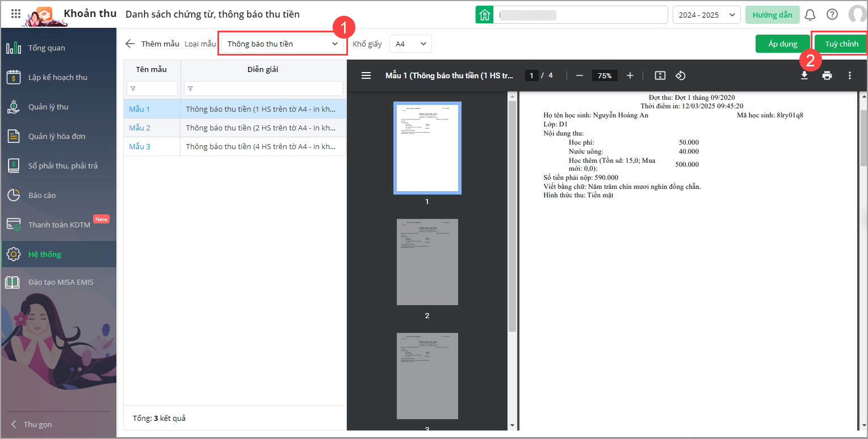This screenshot has height=439, width=868.
Task: Click the filter icon in Tên mẫu column
Action: [133, 88]
